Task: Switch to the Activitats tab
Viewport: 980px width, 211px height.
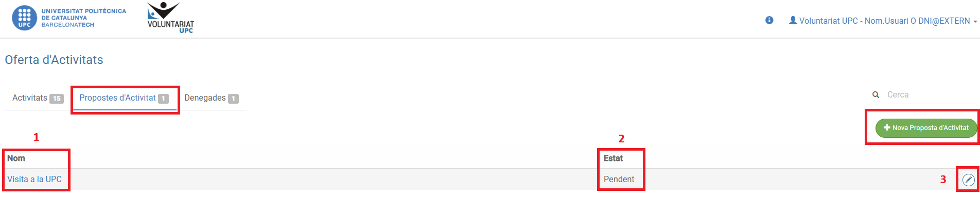Action: click(x=30, y=98)
